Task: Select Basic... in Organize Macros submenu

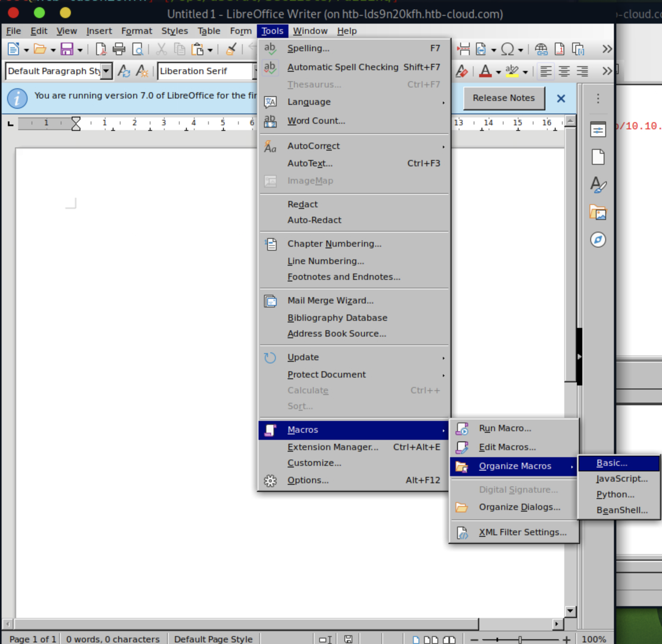Action: pyautogui.click(x=619, y=463)
